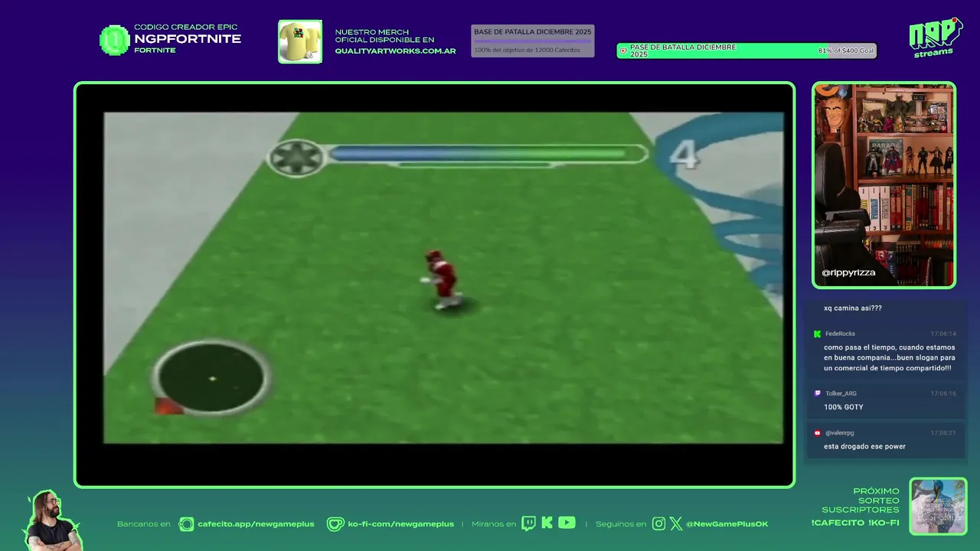Click the NGPFORTNITE creator code text
The height and width of the screenshot is (551, 980).
[x=188, y=39]
